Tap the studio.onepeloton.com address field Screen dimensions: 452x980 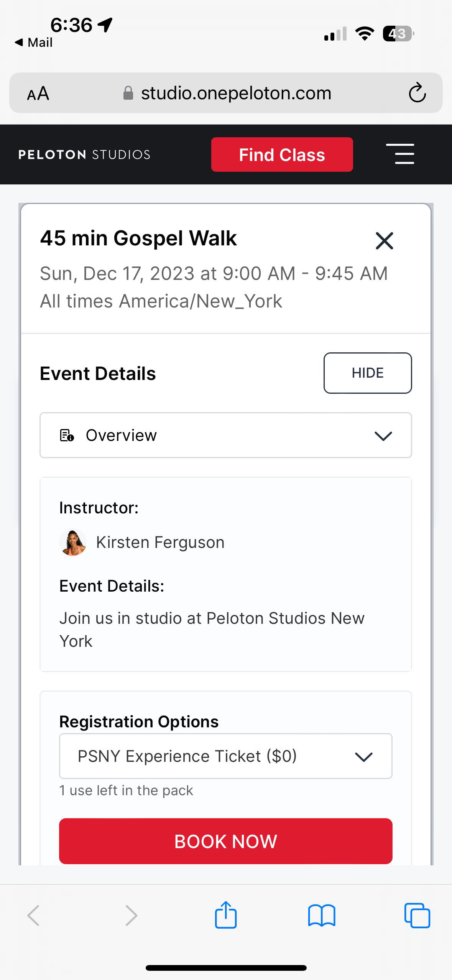[x=226, y=93]
